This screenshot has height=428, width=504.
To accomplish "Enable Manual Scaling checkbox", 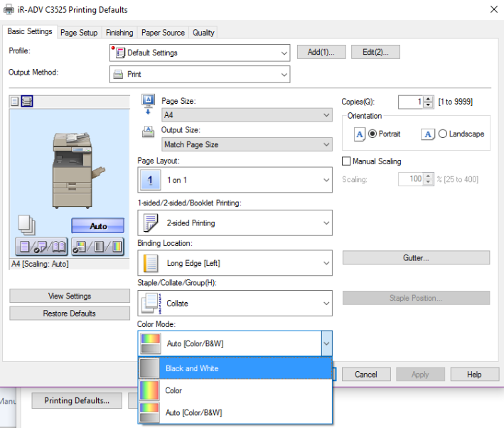I will [x=346, y=161].
